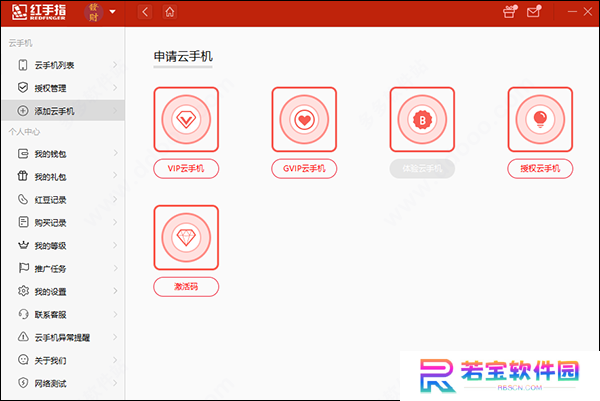Screen dimensions: 600x401
Task: Select the trial phone B badge tile
Action: 422,119
